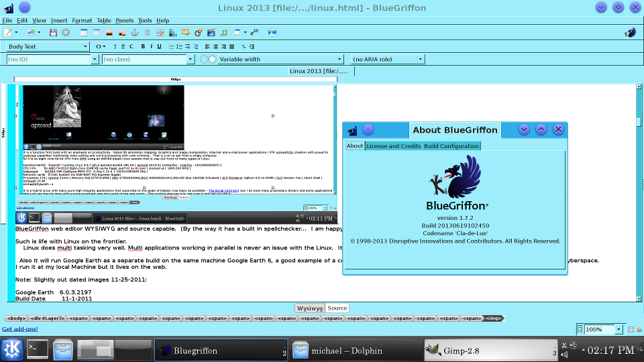The image size is (644, 362).
Task: Align text right
Action: tap(224, 47)
